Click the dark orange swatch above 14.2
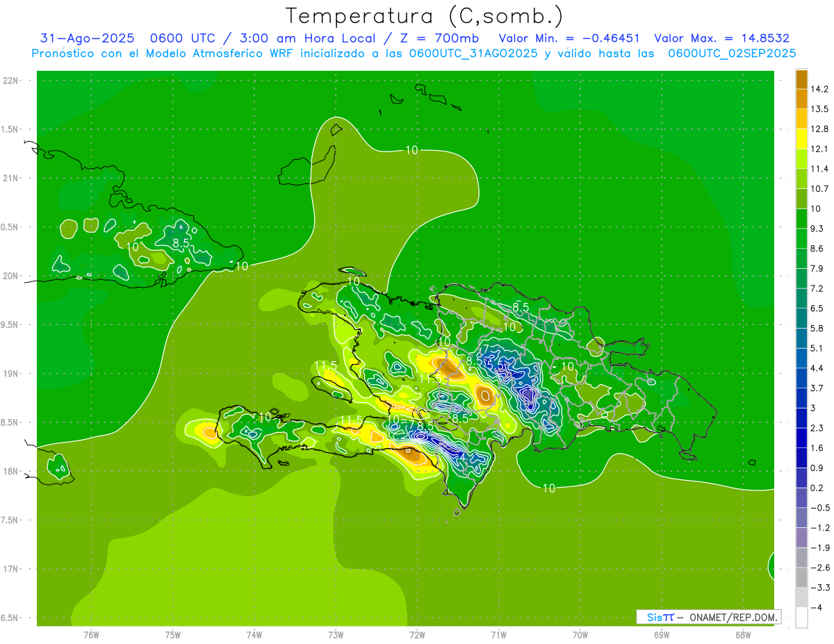 tap(802, 80)
